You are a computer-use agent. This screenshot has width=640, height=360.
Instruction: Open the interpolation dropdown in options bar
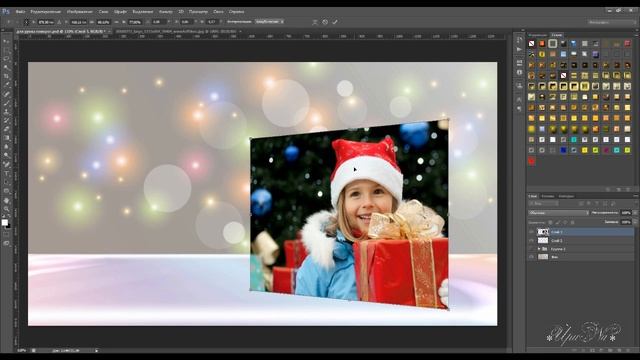269,22
